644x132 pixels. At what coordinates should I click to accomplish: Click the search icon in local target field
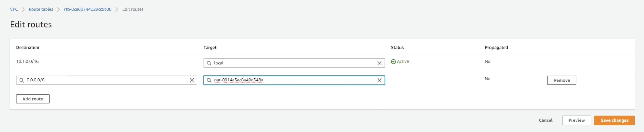(x=209, y=63)
